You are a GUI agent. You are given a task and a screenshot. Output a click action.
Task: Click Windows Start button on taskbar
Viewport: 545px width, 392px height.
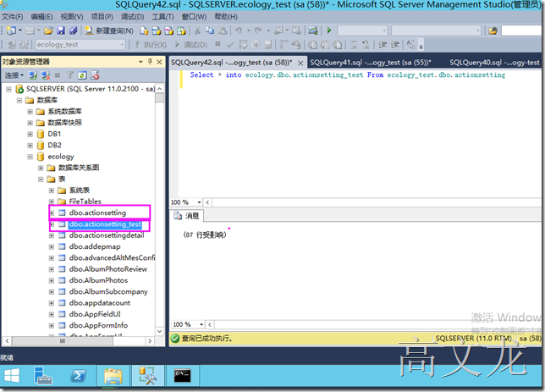(12, 376)
